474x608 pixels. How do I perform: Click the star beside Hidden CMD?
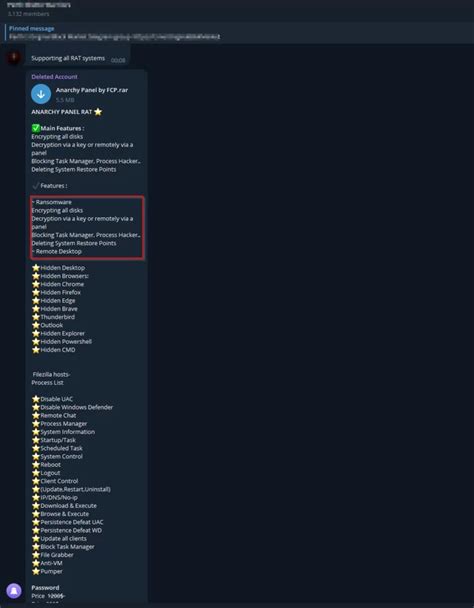(x=36, y=350)
